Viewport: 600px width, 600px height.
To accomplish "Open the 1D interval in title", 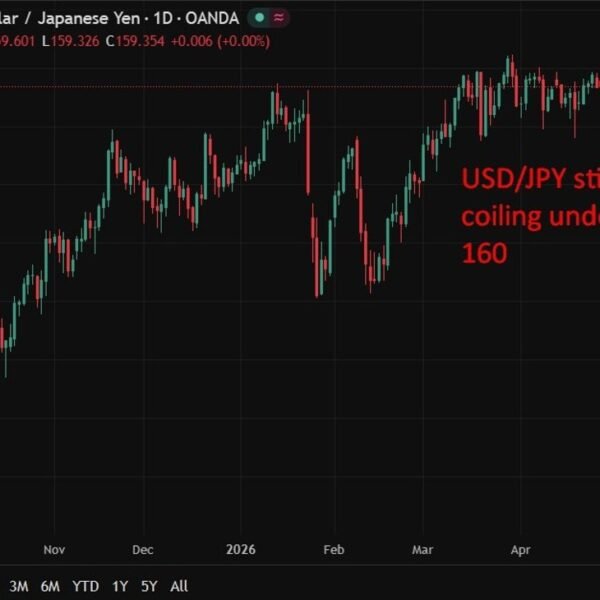I will (163, 18).
